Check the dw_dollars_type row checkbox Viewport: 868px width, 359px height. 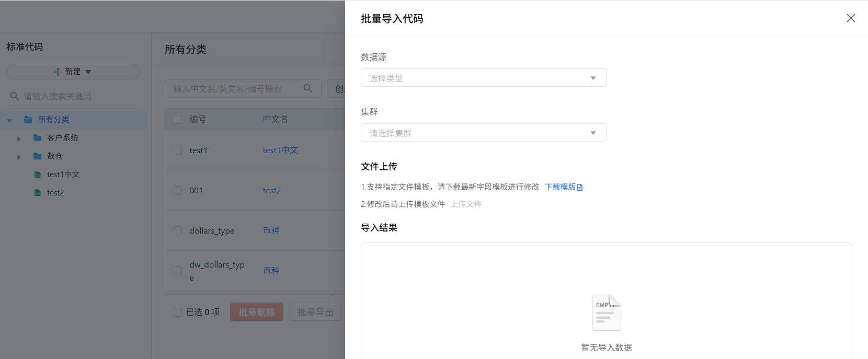[x=177, y=271]
